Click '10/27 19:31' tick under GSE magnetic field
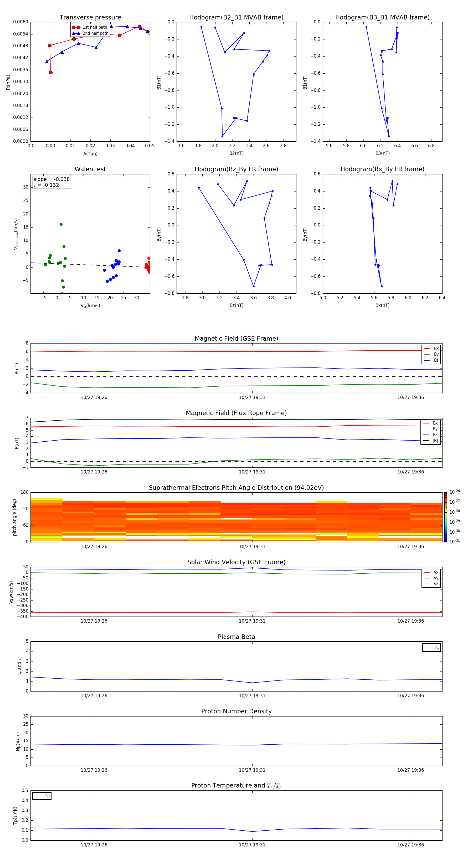 pyautogui.click(x=252, y=397)
